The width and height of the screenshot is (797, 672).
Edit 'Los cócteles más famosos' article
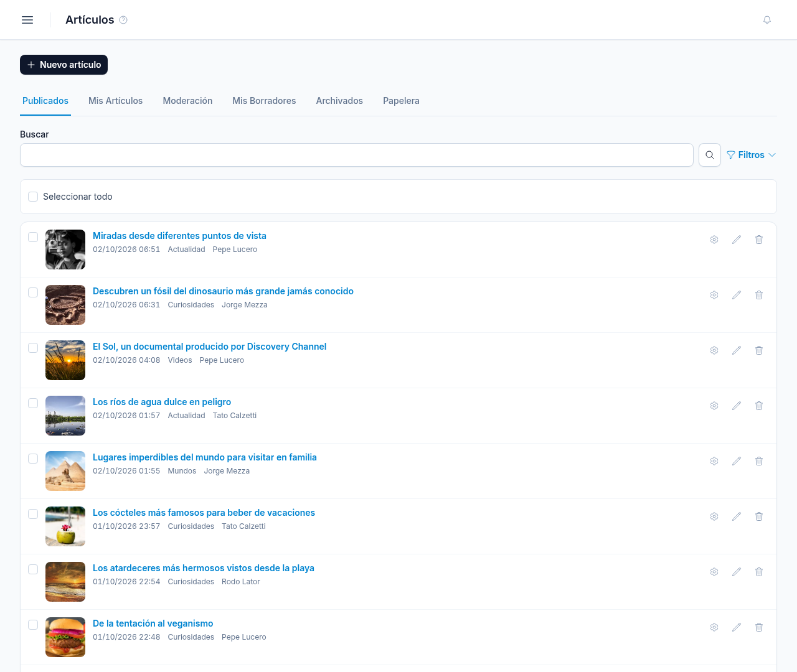point(737,516)
